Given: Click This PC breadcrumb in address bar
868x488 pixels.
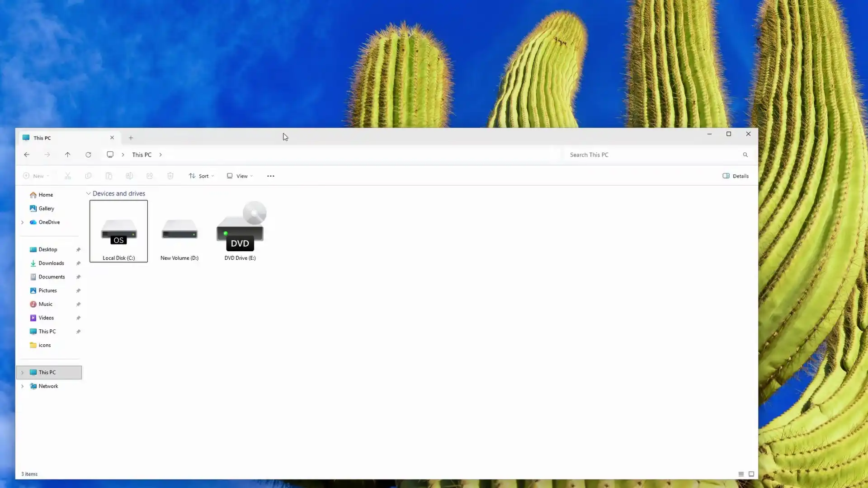Looking at the screenshot, I should pos(142,155).
